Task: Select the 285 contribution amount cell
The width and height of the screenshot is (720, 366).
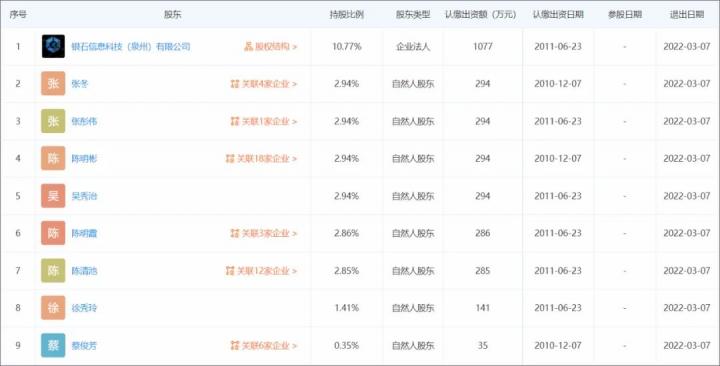Action: [x=483, y=271]
